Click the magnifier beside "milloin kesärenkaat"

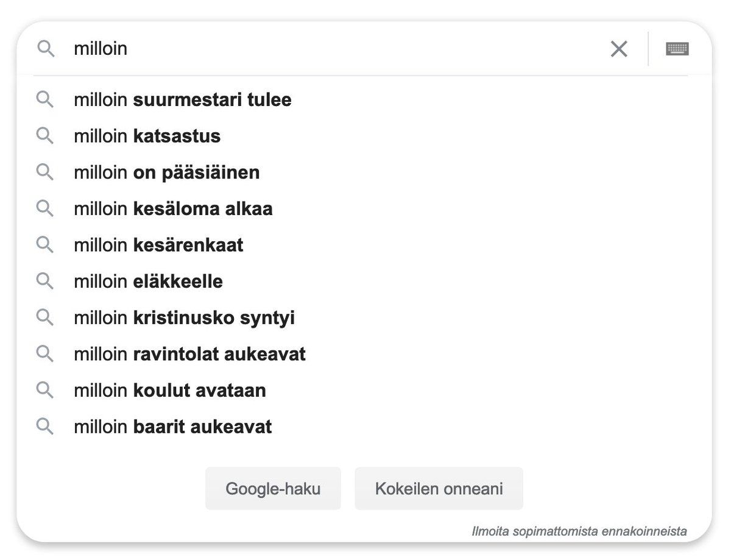(x=45, y=245)
